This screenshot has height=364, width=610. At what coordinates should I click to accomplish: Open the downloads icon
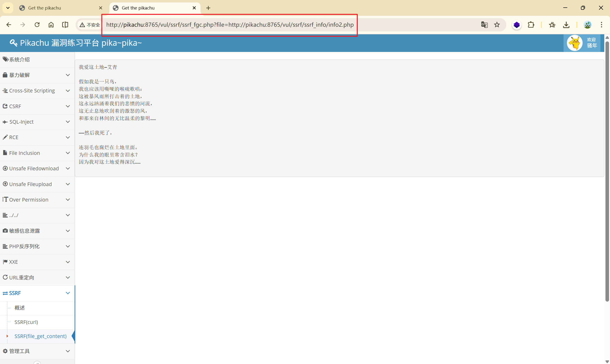tap(566, 25)
